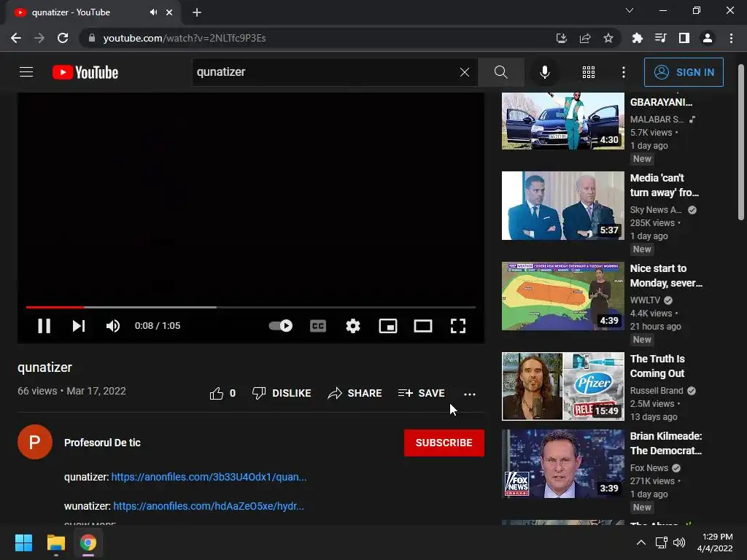Screen dimensions: 747x560
Task: Open the YouTube apps grid
Action: pyautogui.click(x=589, y=72)
